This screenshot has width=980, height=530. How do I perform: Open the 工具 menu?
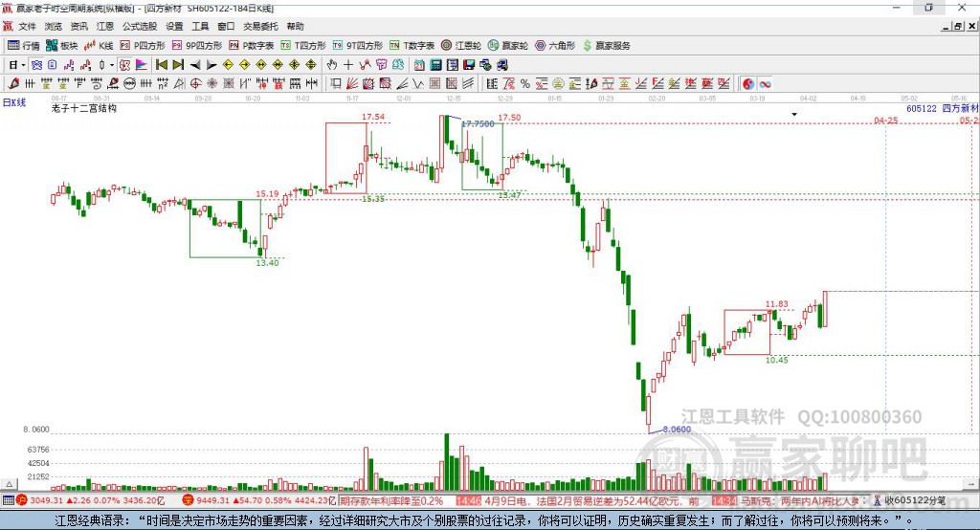[x=200, y=26]
